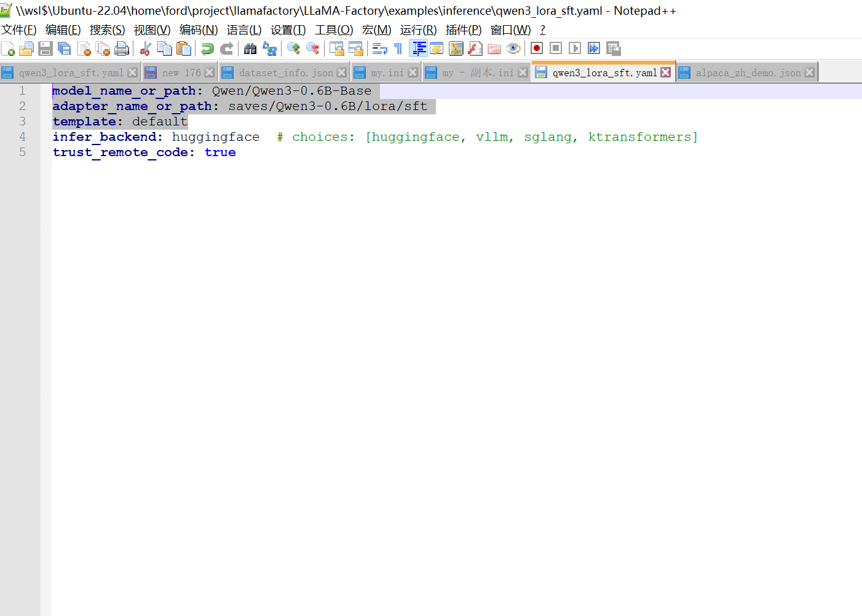
Task: Stop macro recording square icon
Action: (556, 49)
